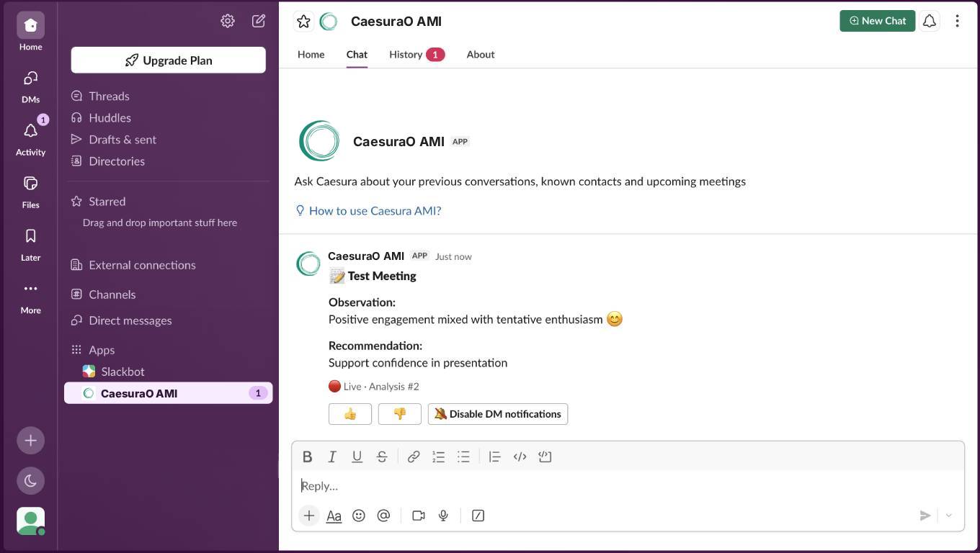The height and width of the screenshot is (553, 980).
Task: Mention someone with the @ icon
Action: point(383,516)
